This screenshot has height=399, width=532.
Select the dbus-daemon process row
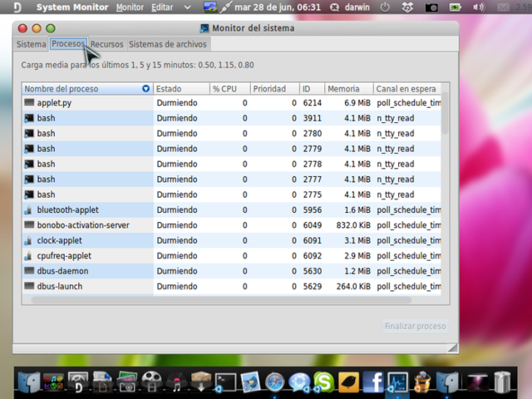tap(231, 271)
